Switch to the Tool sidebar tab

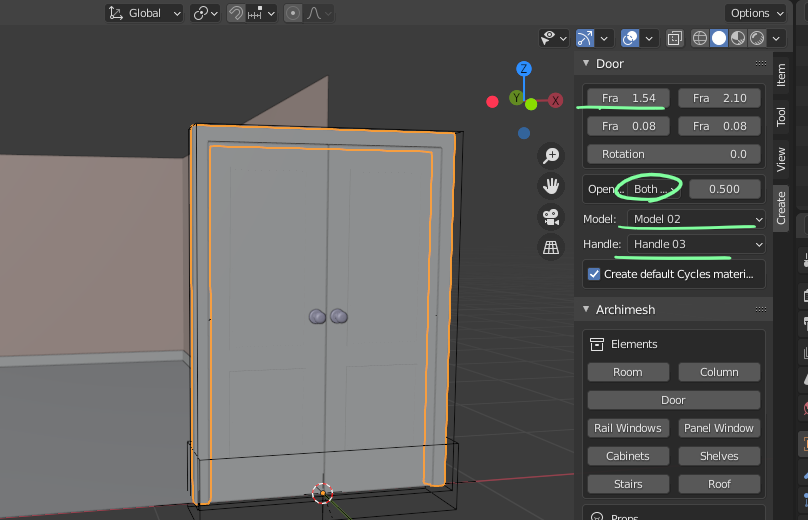(x=781, y=116)
